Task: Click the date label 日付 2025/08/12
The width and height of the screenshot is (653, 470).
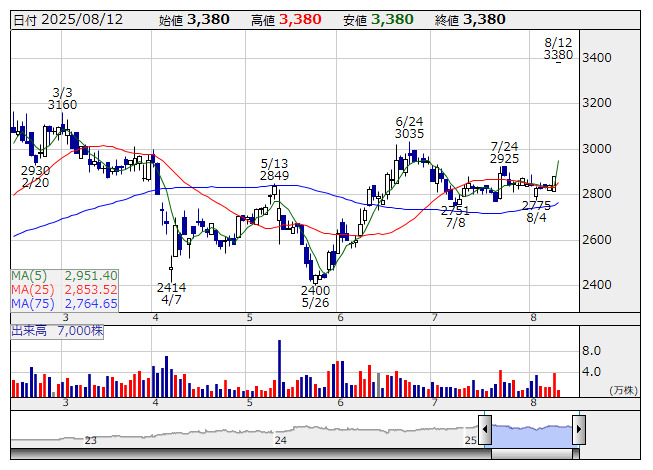Action: (x=68, y=20)
